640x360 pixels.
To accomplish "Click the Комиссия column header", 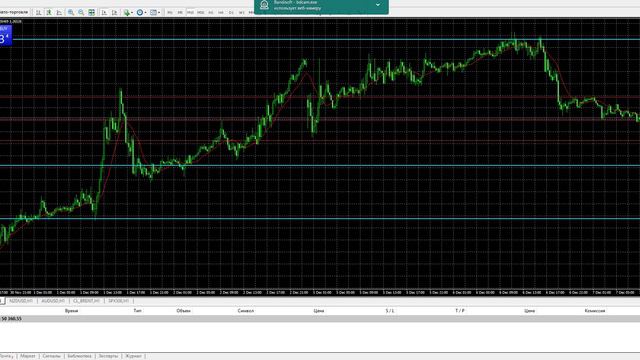I will pyautogui.click(x=595, y=311).
